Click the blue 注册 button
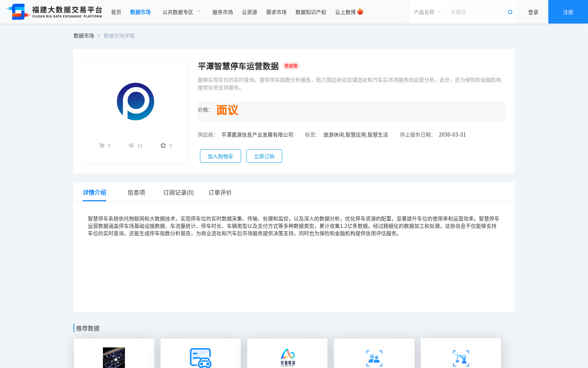Viewport: 588px width, 368px height. (x=568, y=12)
